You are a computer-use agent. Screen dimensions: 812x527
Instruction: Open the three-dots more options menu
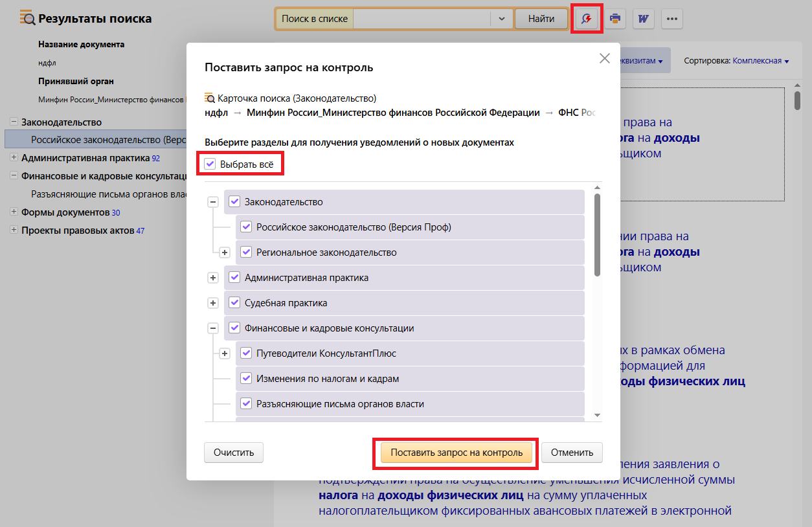click(671, 19)
